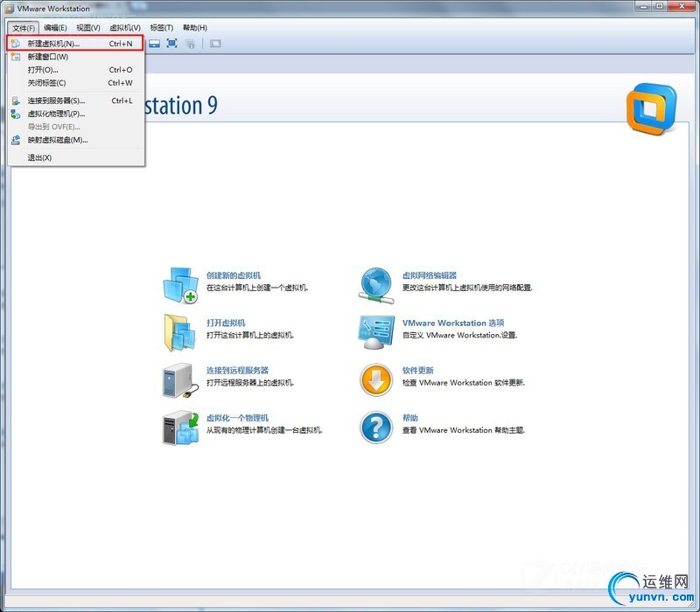Click the 虚拟化一个物理机 link
This screenshot has height=612, width=700.
(x=237, y=418)
